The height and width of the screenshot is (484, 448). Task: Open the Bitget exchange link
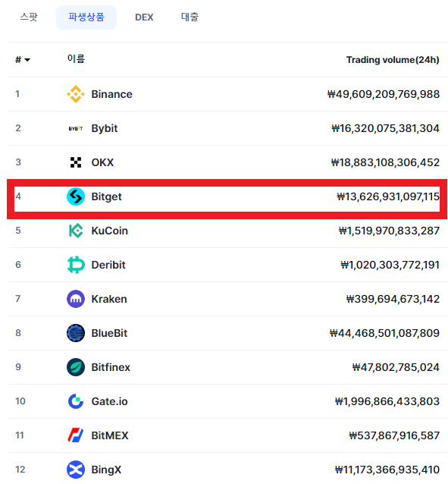point(106,196)
